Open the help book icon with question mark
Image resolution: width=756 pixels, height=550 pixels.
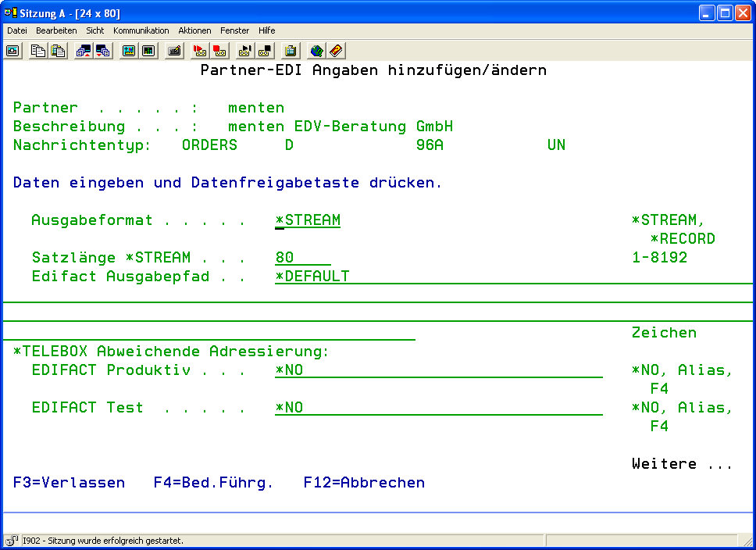coord(336,51)
